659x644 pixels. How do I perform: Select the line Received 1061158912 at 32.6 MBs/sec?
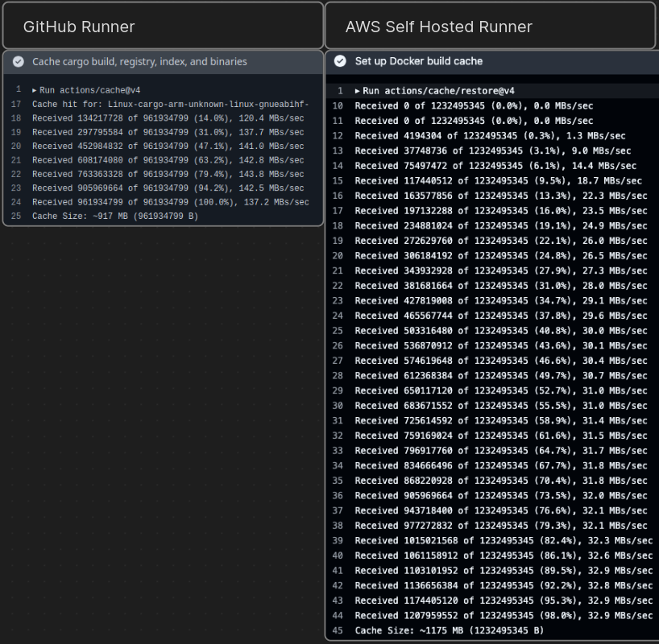[504, 555]
